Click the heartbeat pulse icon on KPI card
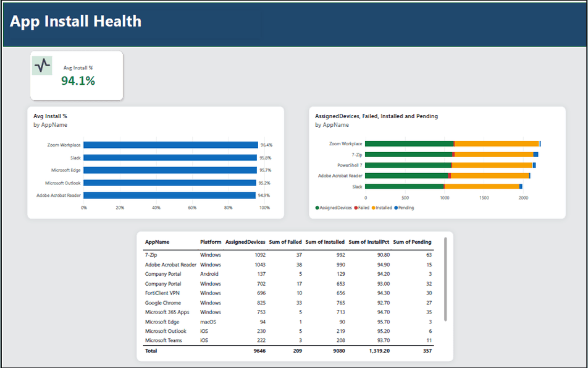The height and width of the screenshot is (368, 588). (42, 66)
